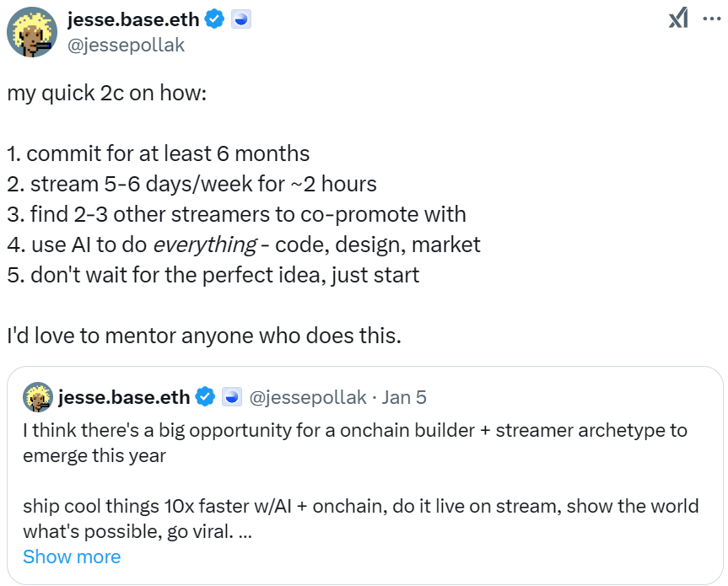Image resolution: width=728 pixels, height=586 pixels.
Task: Click the Base affiliation badge in the top header
Action: (242, 19)
